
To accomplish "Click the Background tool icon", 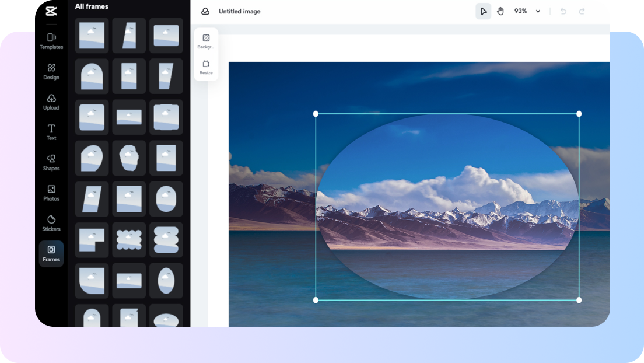I will click(206, 41).
